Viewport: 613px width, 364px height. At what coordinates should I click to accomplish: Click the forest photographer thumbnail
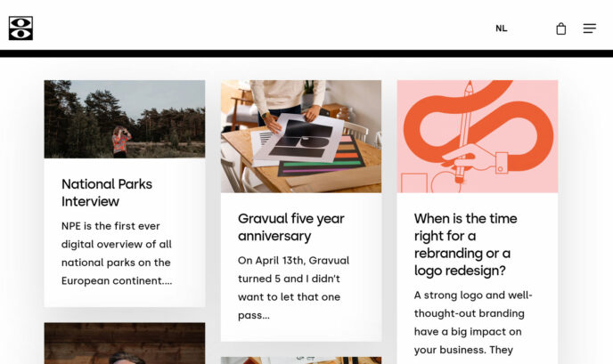tap(125, 119)
